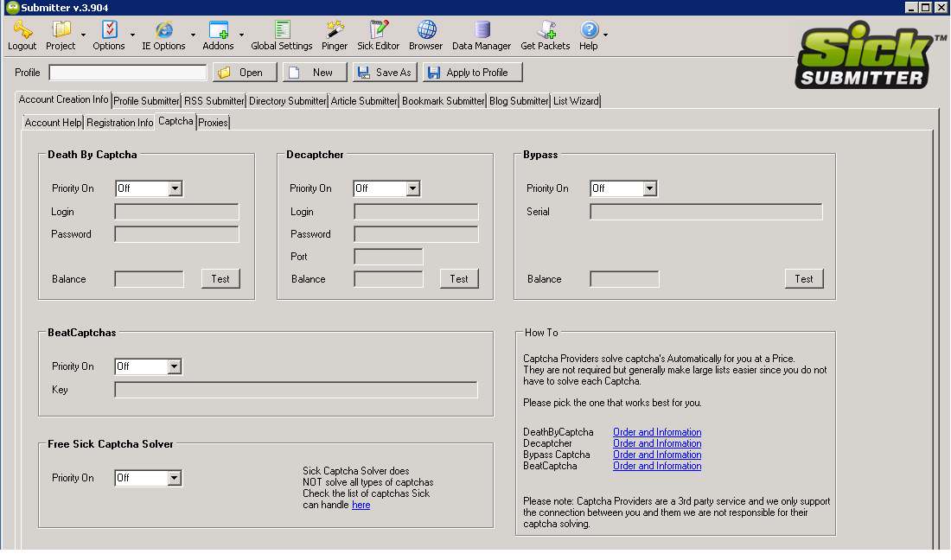
Task: Switch to Article Submitter tab
Action: (x=364, y=100)
